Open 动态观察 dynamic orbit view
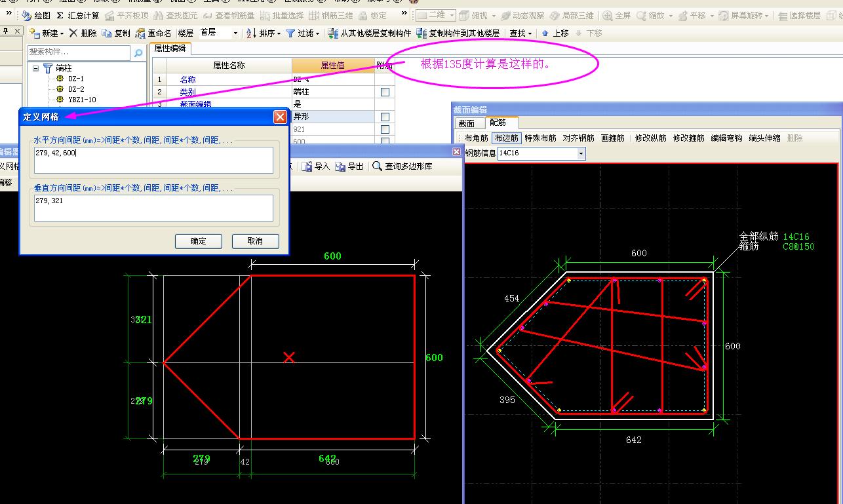Viewport: 843px width, 504px height. [522, 15]
